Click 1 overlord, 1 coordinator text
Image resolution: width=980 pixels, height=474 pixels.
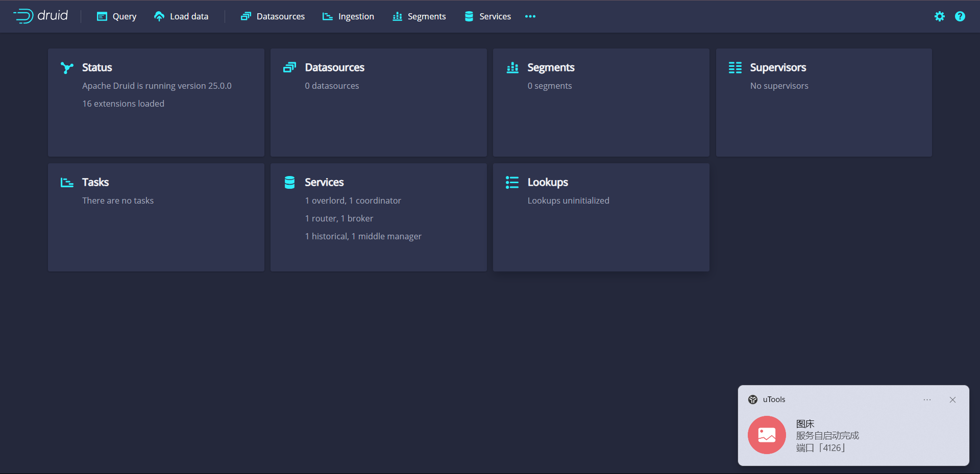[353, 201]
